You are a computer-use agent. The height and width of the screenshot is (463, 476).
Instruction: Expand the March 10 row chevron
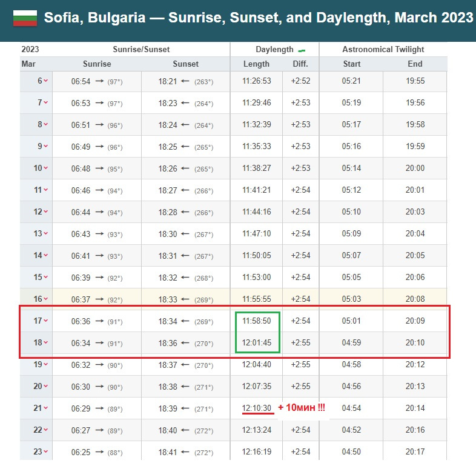[45, 168]
